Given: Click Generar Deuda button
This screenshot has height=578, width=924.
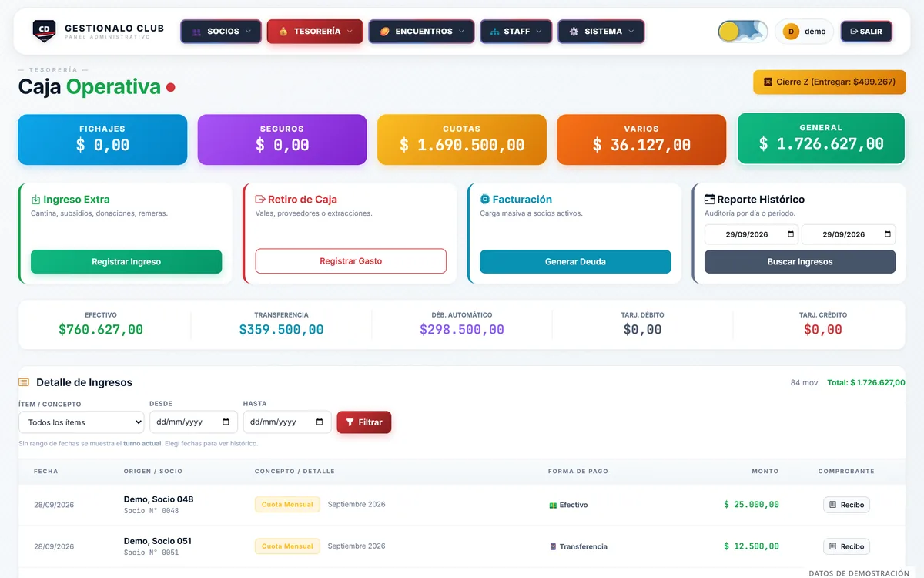Looking at the screenshot, I should pos(575,262).
